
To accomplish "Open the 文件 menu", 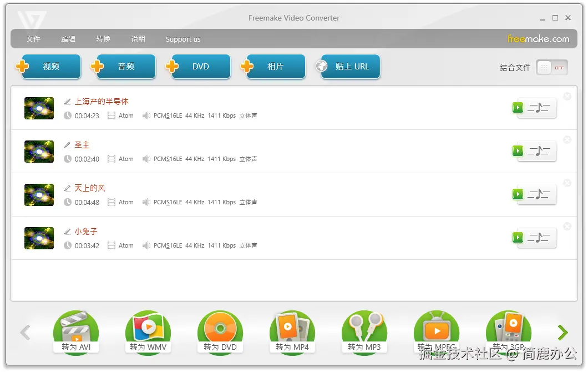I will 33,39.
